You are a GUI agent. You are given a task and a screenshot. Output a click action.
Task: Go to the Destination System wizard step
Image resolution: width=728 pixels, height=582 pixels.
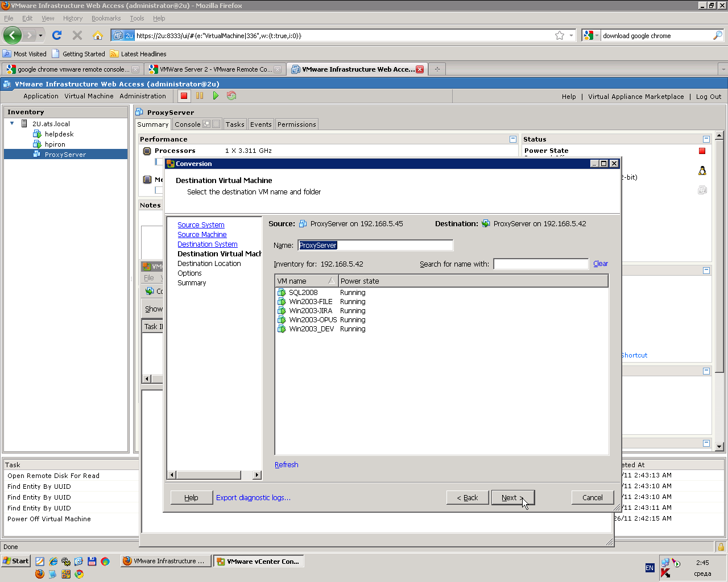pyautogui.click(x=208, y=244)
